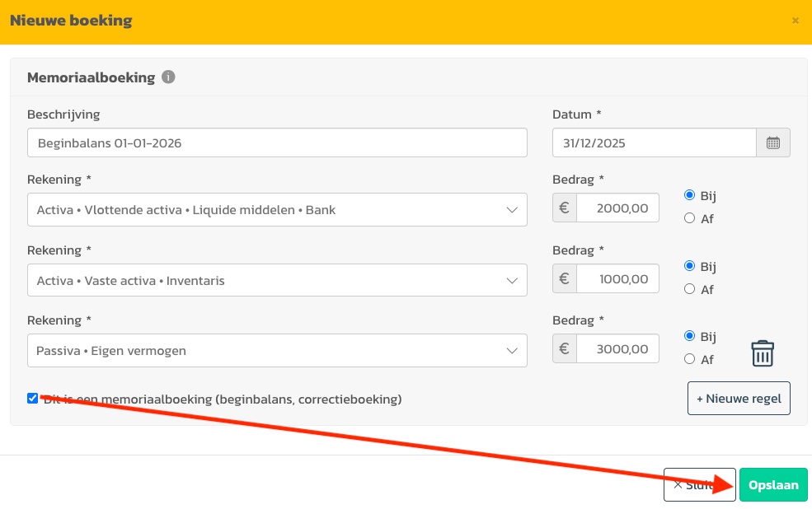Open the Liquide middelen Bank account dropdown
This screenshot has width=812, height=509.
click(276, 210)
